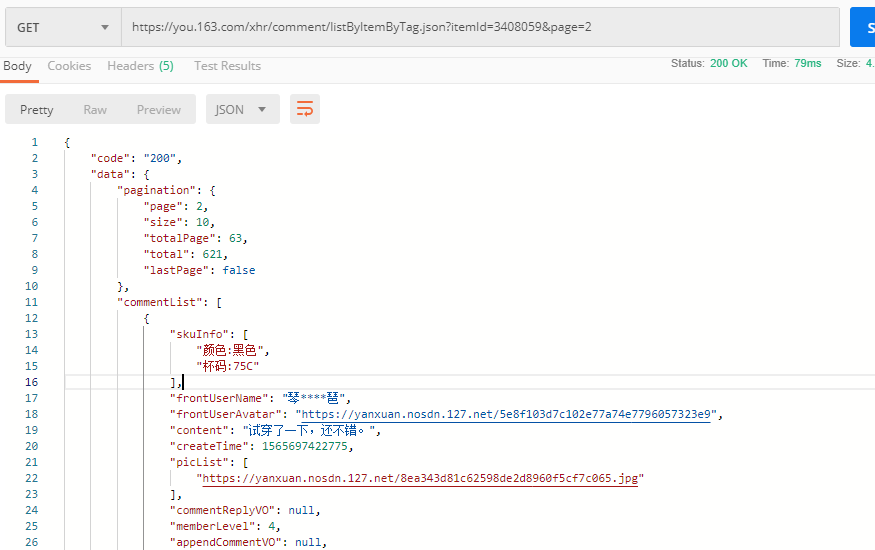Select the Raw view mode

point(95,109)
